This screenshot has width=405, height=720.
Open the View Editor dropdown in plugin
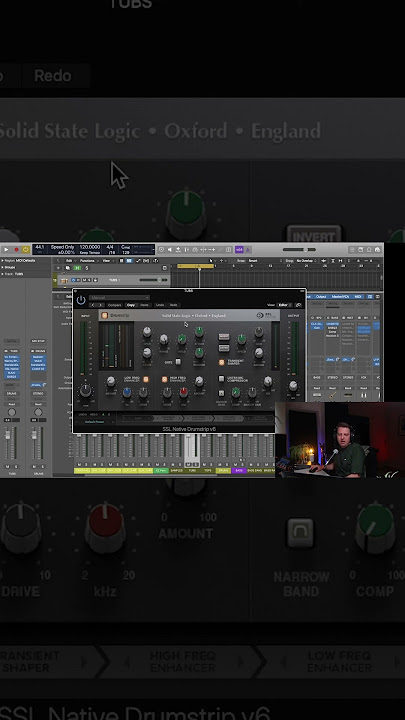[x=285, y=305]
